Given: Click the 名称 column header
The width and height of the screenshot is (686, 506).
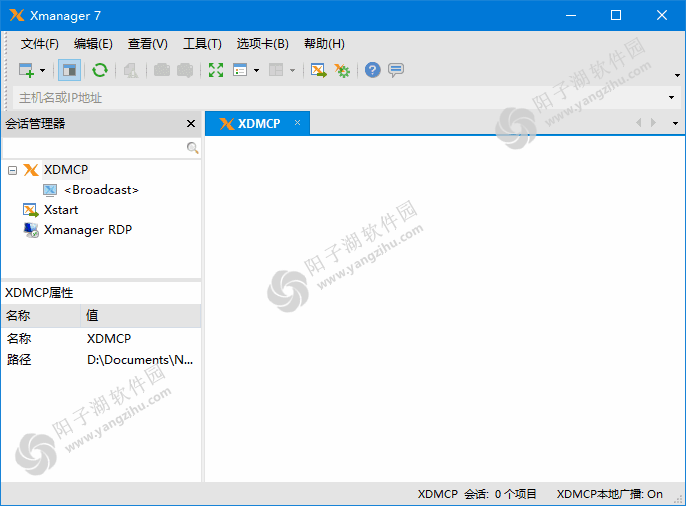Looking at the screenshot, I should [41, 316].
